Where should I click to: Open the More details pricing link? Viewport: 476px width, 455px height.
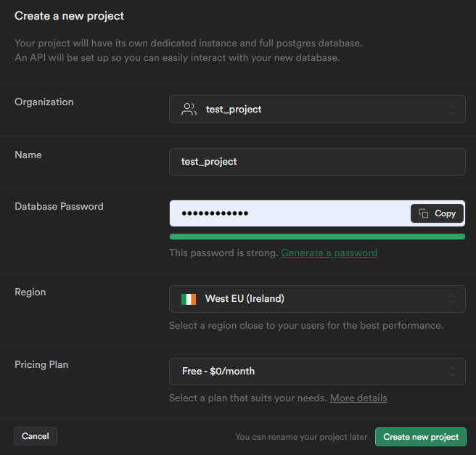358,398
